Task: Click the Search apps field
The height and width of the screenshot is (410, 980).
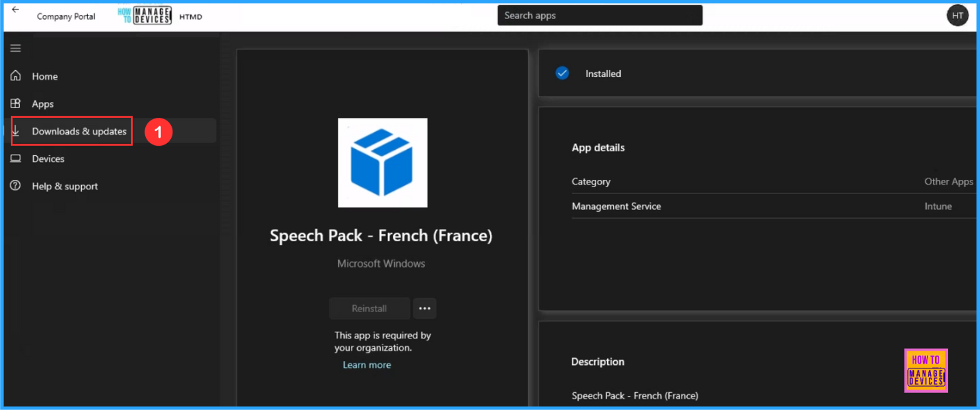Action: 600,16
